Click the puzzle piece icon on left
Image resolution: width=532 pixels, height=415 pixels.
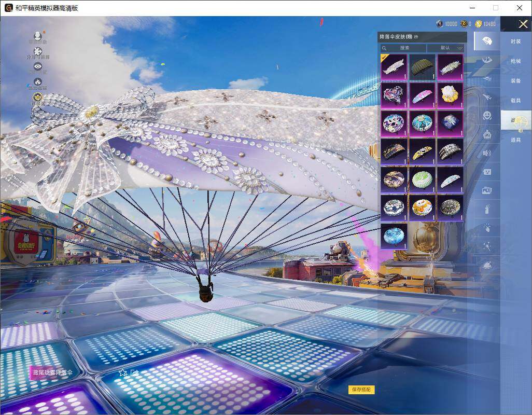(x=38, y=51)
